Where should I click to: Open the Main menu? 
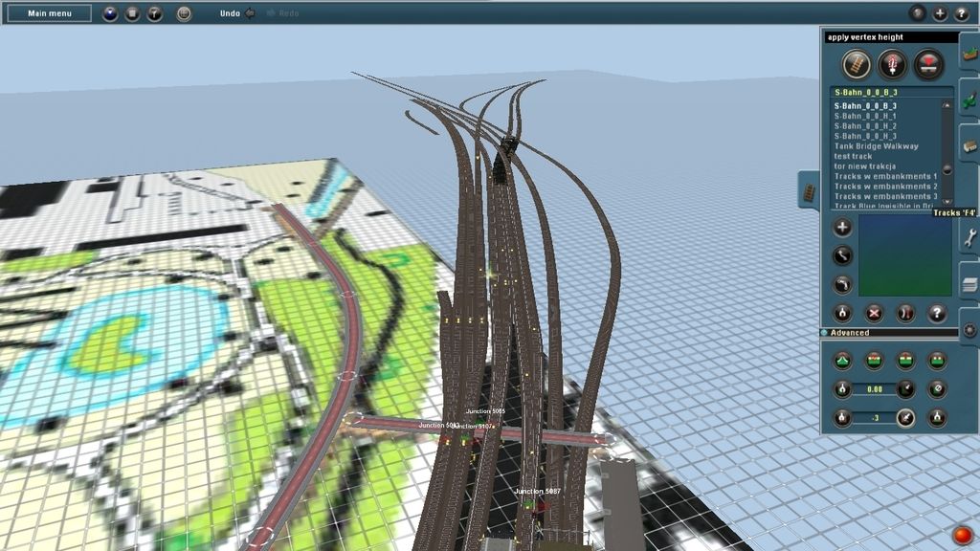pyautogui.click(x=50, y=13)
